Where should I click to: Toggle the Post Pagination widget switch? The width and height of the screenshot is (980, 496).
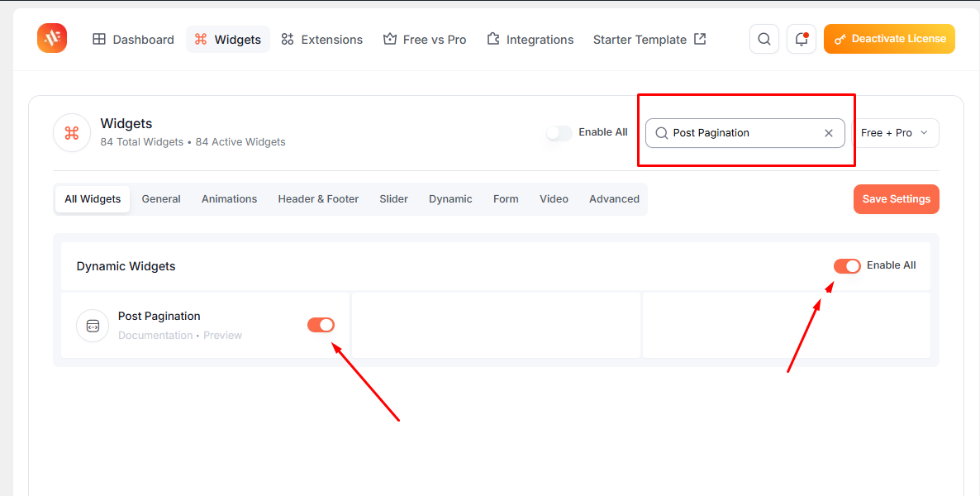(321, 325)
